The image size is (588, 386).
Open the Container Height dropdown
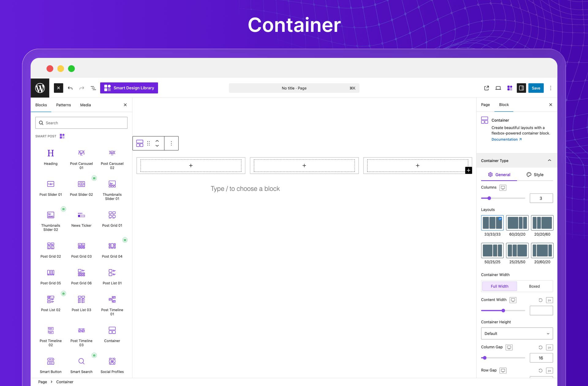pyautogui.click(x=517, y=334)
